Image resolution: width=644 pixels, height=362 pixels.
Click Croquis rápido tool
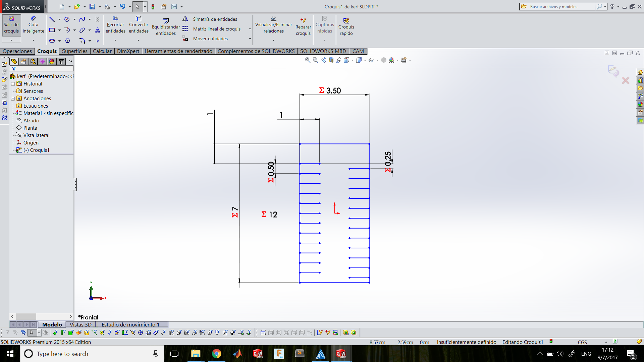point(346,27)
